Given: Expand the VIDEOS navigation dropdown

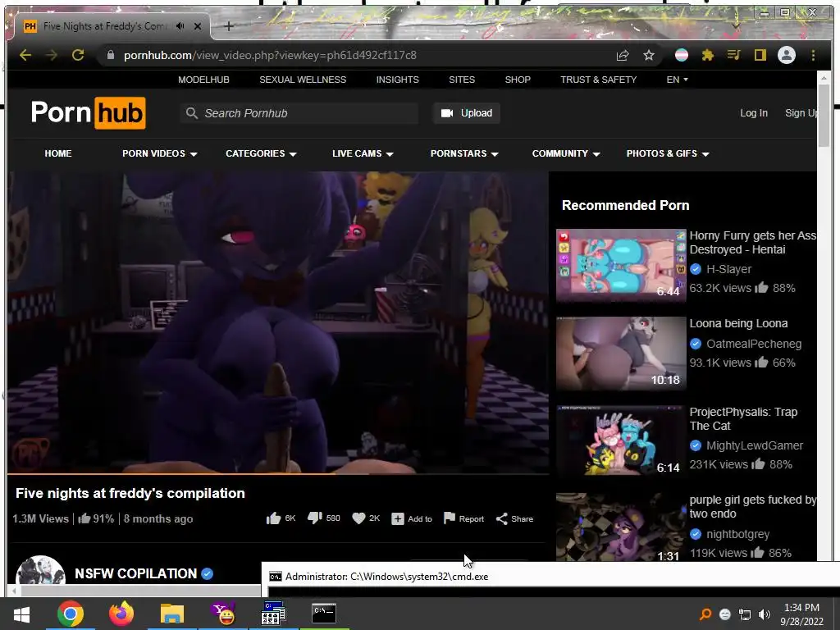Looking at the screenshot, I should tap(160, 153).
